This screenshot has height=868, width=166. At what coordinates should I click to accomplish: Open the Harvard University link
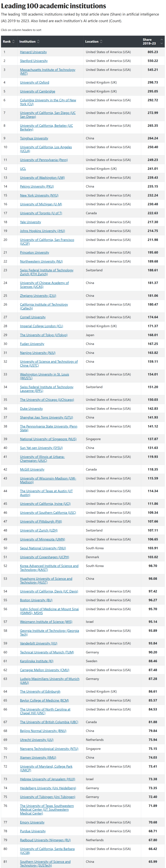pyautogui.click(x=33, y=52)
